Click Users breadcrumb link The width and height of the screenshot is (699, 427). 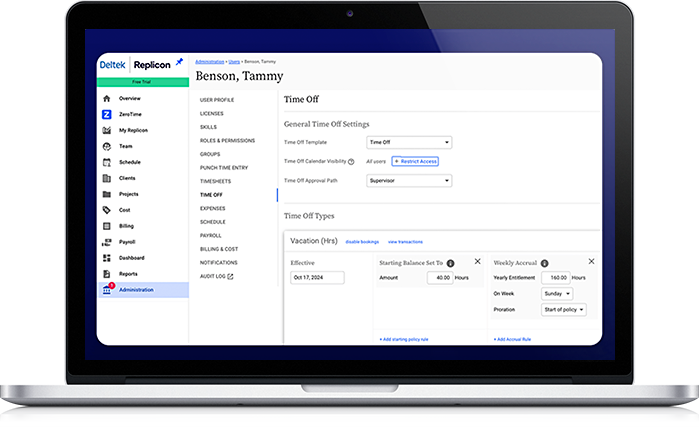(x=234, y=62)
